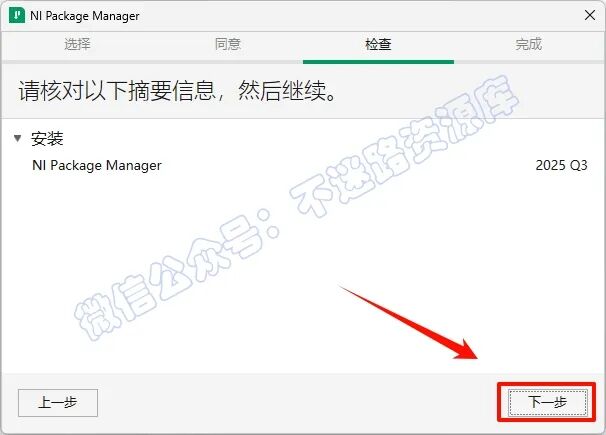Select the active 检查 step tab
606x435 pixels.
[x=378, y=44]
